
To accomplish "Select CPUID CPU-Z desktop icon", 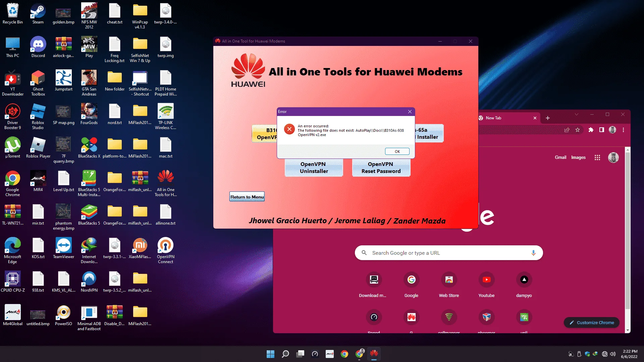I will (x=13, y=282).
